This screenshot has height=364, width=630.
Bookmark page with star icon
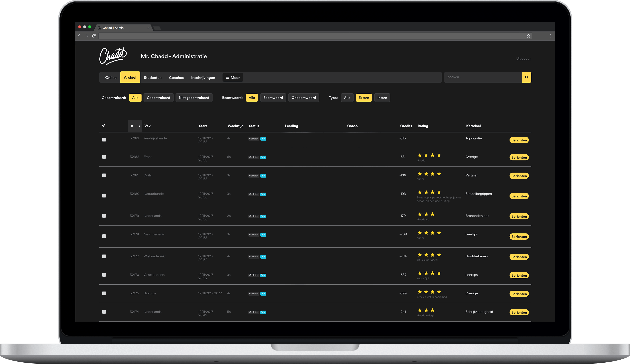point(528,36)
